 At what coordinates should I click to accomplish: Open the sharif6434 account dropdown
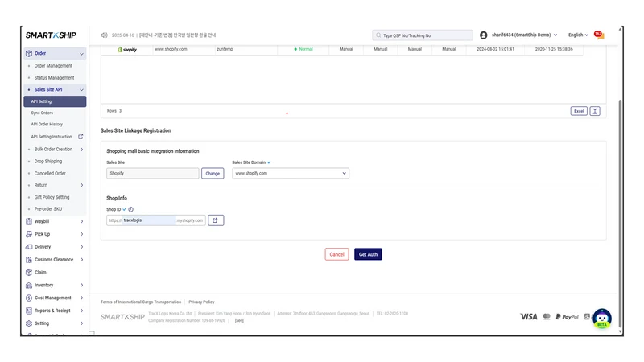(x=525, y=35)
